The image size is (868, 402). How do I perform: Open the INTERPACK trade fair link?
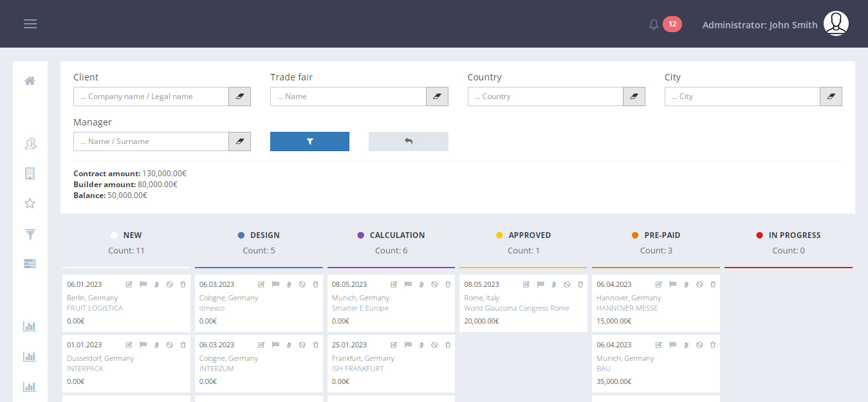click(x=85, y=369)
